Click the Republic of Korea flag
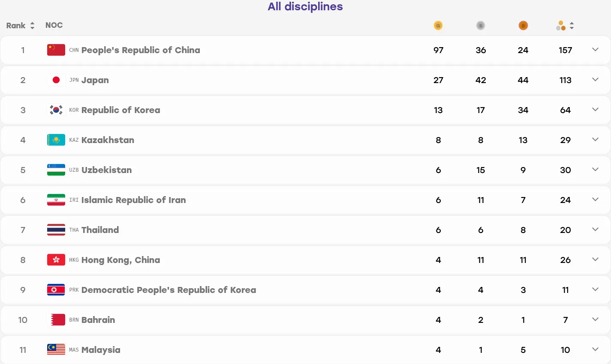 point(56,110)
